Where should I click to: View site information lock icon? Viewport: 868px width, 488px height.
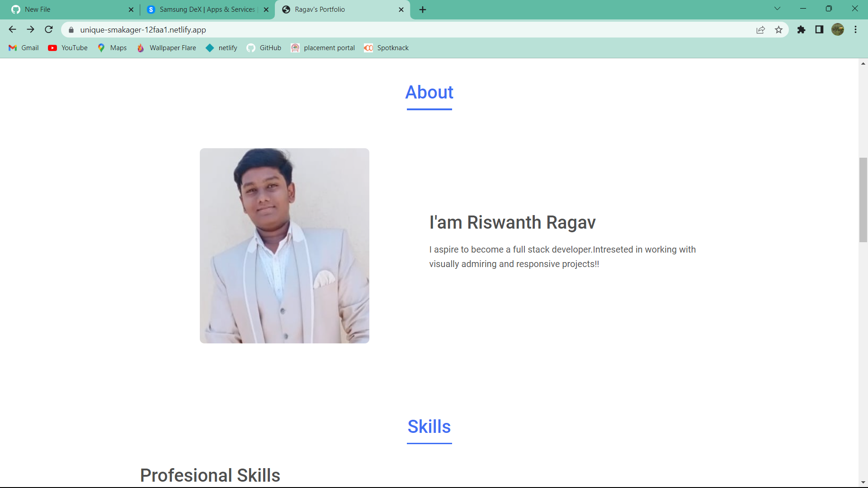coord(71,30)
